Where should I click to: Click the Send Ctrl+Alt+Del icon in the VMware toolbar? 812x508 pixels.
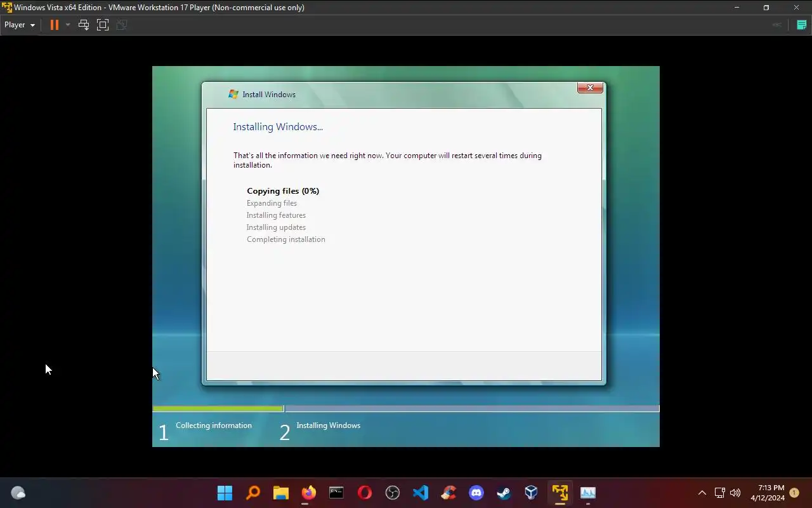click(x=83, y=25)
